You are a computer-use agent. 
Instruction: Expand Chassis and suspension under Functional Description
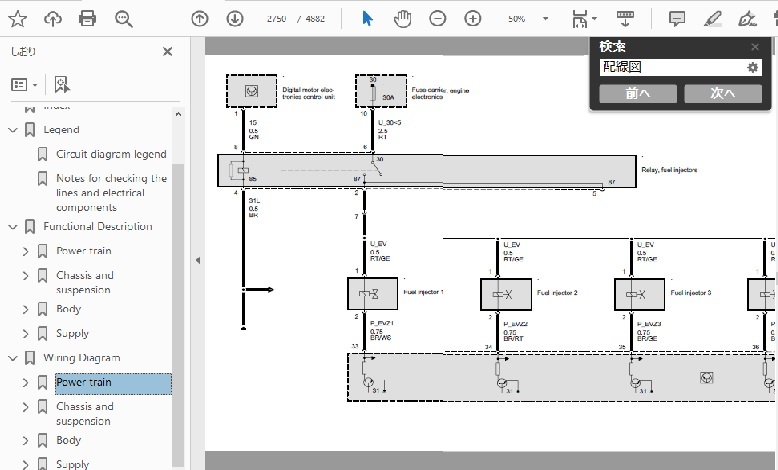pyautogui.click(x=26, y=275)
